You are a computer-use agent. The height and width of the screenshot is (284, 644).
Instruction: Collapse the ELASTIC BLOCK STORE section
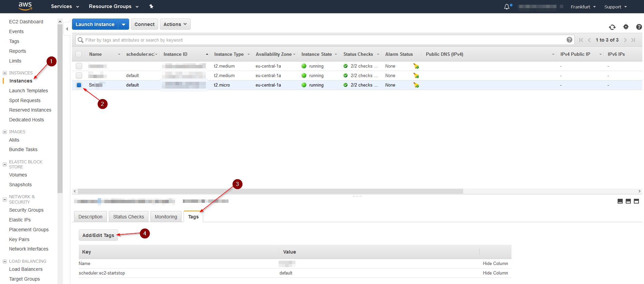pos(5,164)
